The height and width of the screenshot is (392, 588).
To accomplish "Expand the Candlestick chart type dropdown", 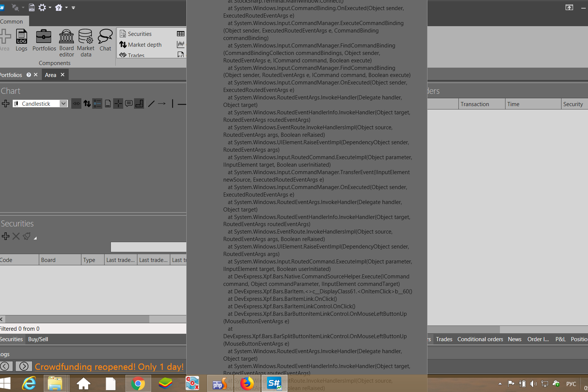I will [x=63, y=104].
